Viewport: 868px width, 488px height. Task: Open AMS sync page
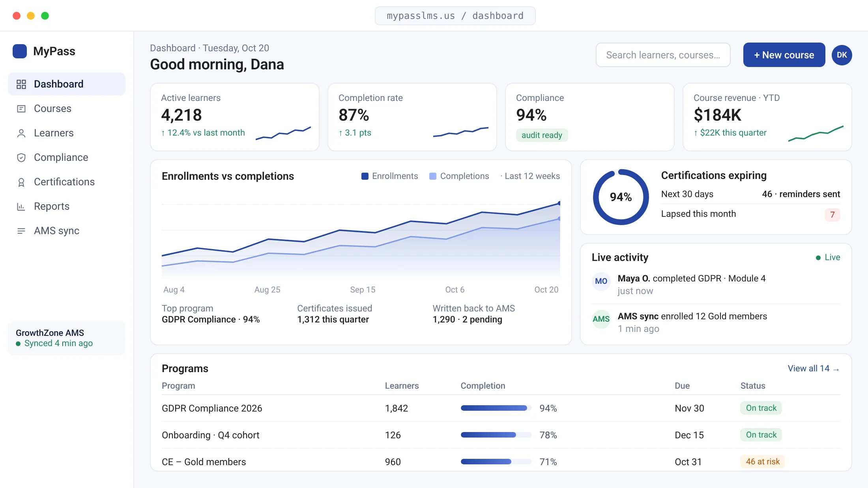tap(67, 231)
